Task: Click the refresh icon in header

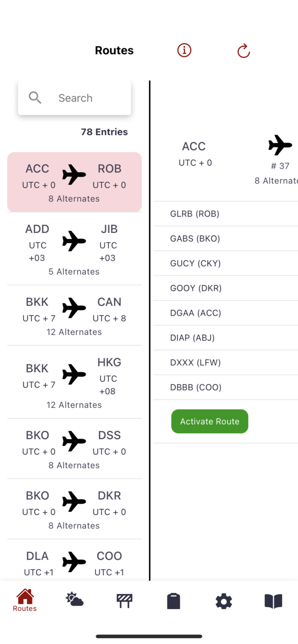Action: click(x=243, y=51)
